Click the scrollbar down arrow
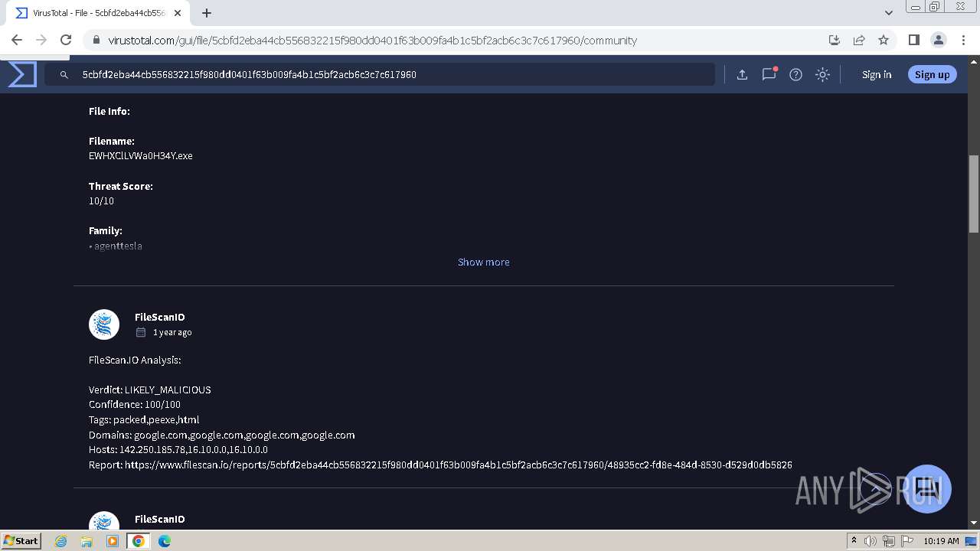The width and height of the screenshot is (980, 551). click(974, 523)
